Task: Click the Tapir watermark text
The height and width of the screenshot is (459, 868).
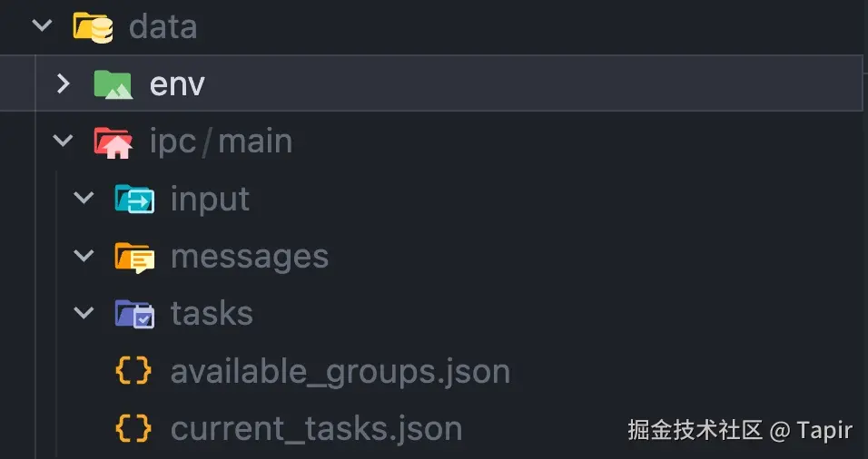Action: pyautogui.click(x=824, y=429)
